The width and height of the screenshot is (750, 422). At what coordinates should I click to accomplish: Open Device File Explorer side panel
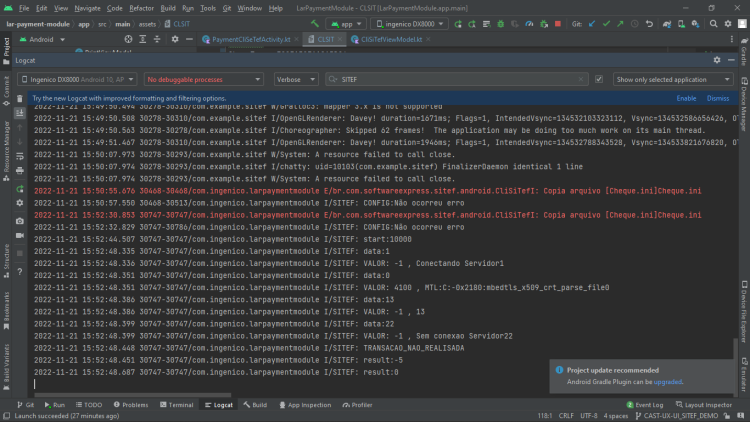pyautogui.click(x=744, y=311)
